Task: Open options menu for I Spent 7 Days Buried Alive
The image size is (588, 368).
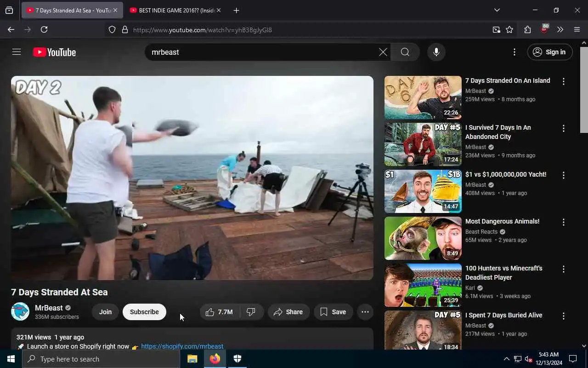Action: pyautogui.click(x=564, y=316)
